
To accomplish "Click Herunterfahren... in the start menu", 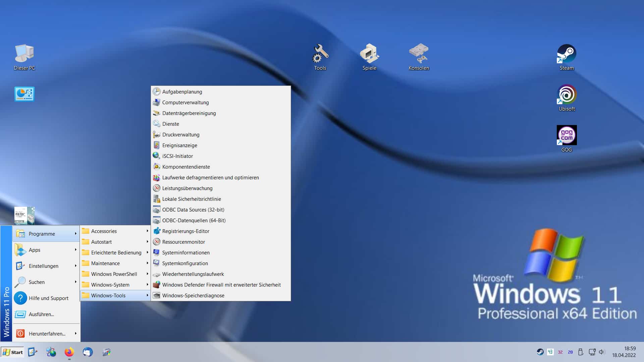I will click(x=46, y=334).
